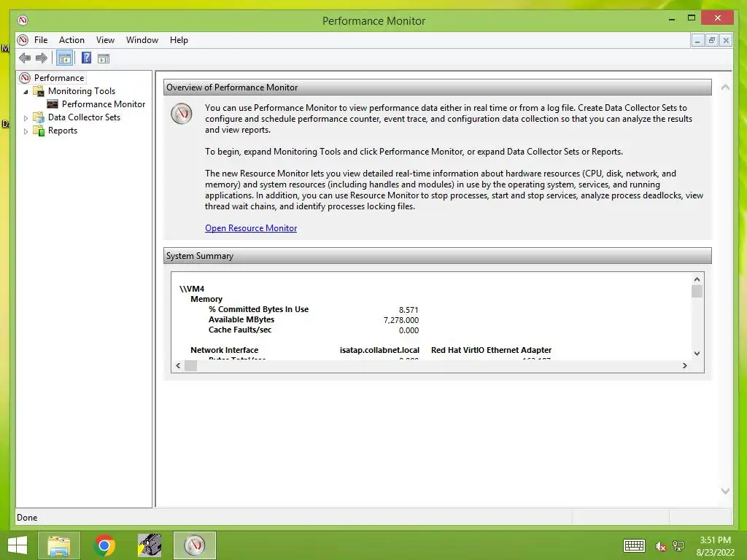
Task: Select Performance Monitor tree item
Action: click(x=104, y=104)
